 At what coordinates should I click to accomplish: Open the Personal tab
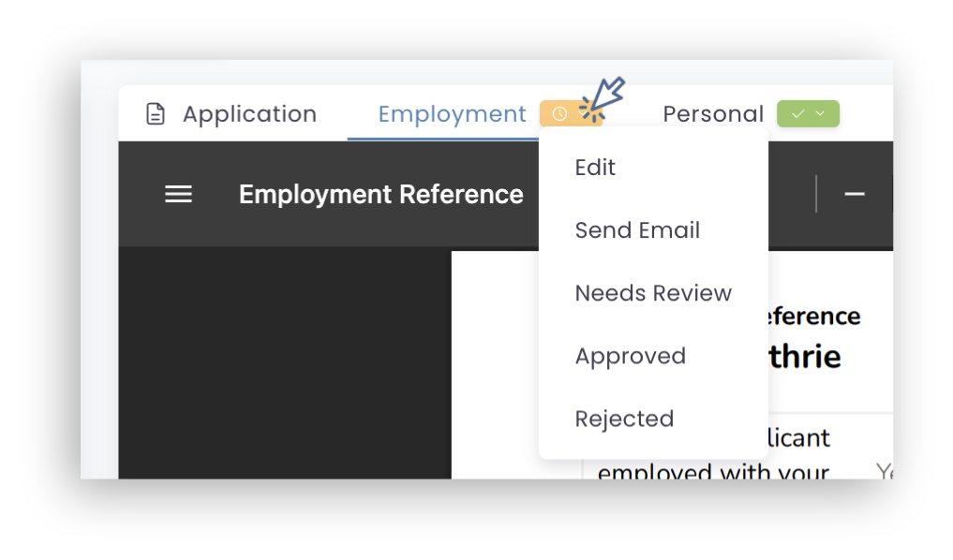point(713,113)
